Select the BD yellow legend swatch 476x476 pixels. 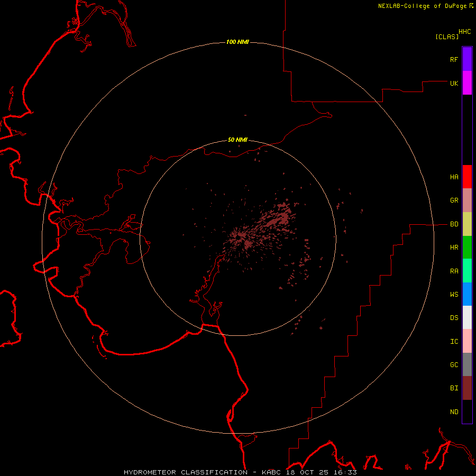[x=467, y=224]
